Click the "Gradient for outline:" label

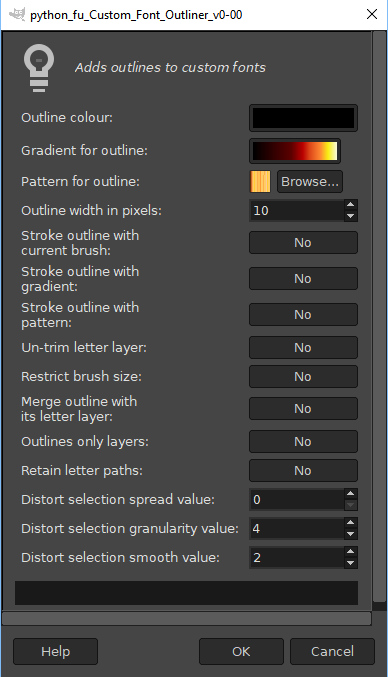click(84, 150)
